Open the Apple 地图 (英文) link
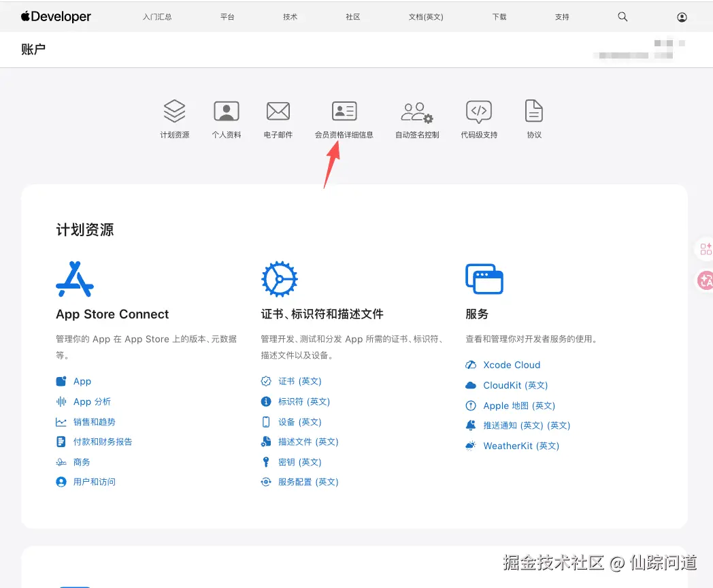713x588 pixels. pyautogui.click(x=519, y=406)
